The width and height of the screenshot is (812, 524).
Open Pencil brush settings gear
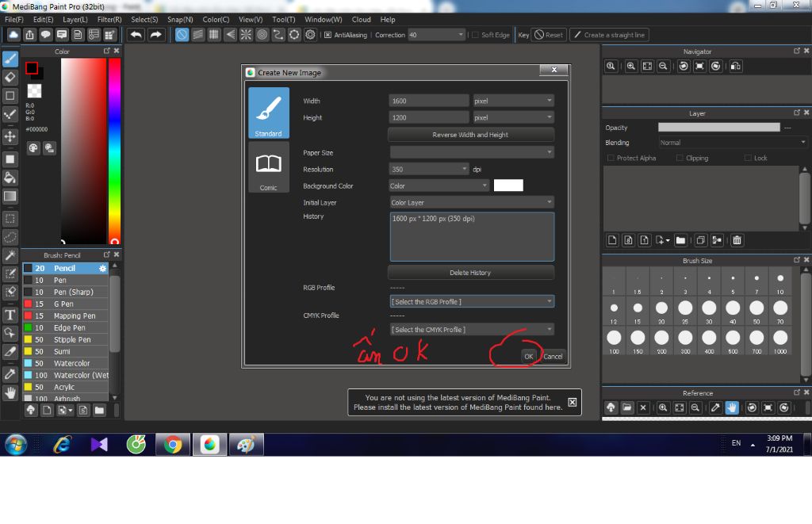[x=102, y=268]
